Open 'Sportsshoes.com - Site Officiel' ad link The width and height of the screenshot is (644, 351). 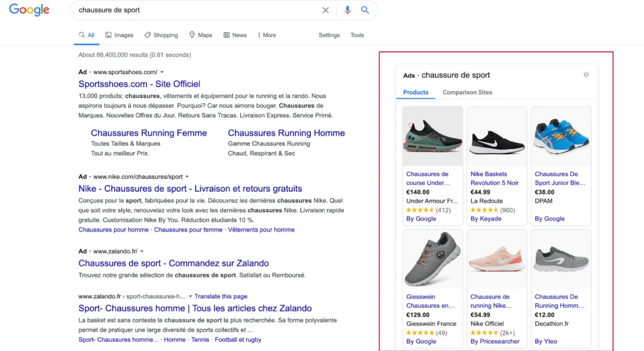click(139, 84)
